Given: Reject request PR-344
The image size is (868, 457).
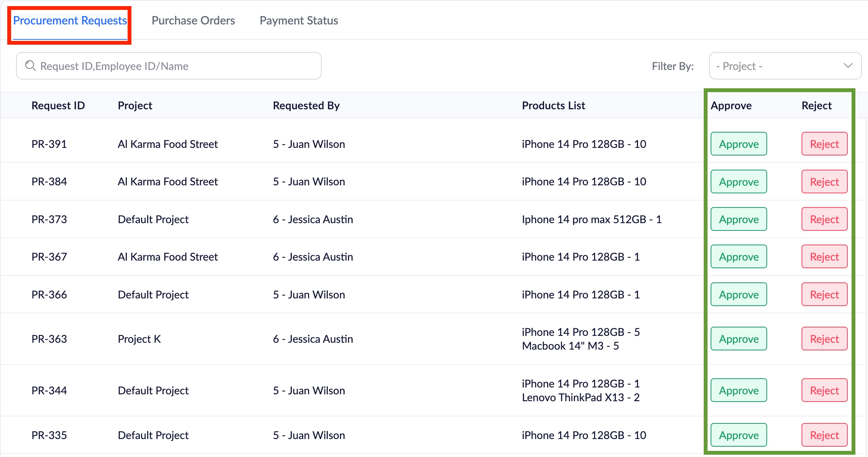Looking at the screenshot, I should (824, 390).
